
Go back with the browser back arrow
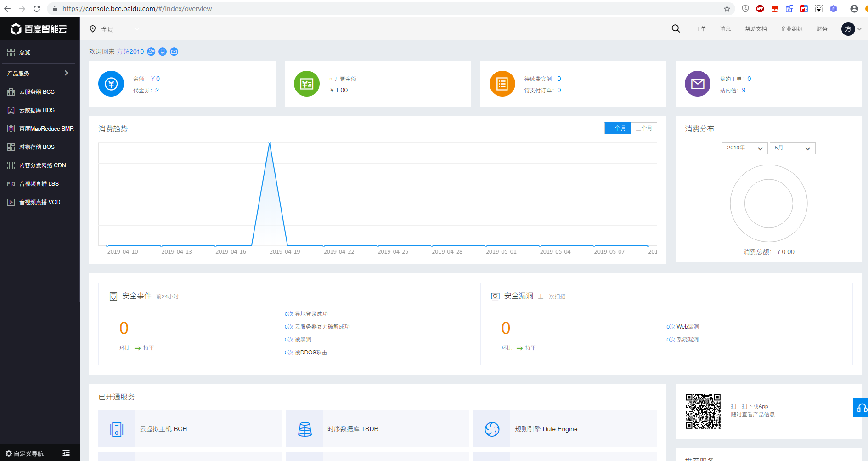click(x=7, y=9)
